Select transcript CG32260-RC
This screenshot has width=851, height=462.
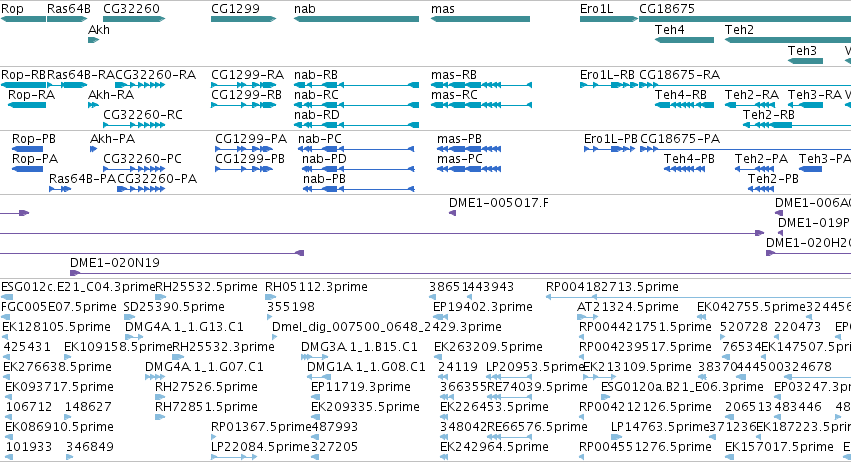[x=143, y=115]
